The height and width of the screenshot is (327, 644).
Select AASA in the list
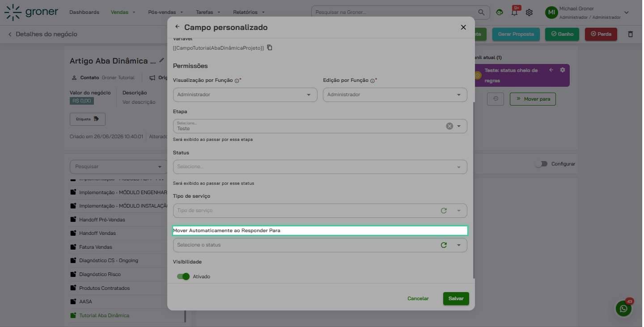click(x=85, y=302)
